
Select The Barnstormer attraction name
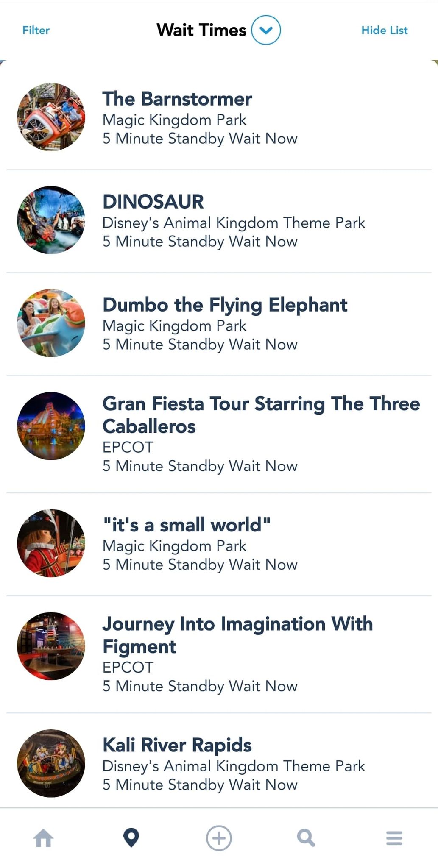coord(177,99)
